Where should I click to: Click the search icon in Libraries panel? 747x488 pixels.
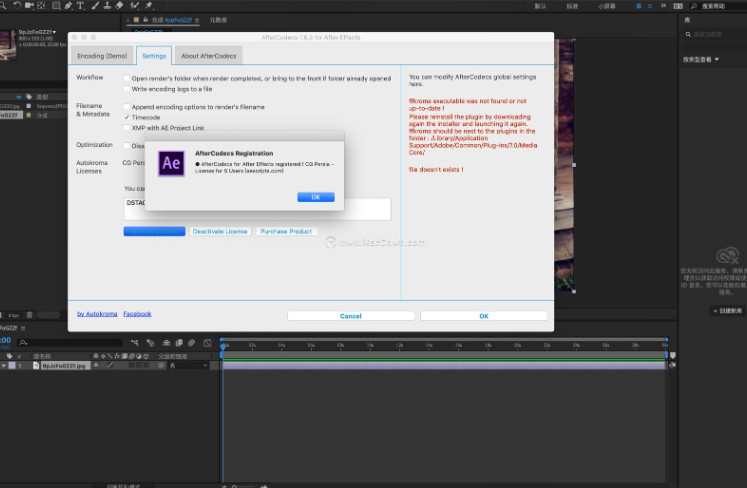point(688,34)
